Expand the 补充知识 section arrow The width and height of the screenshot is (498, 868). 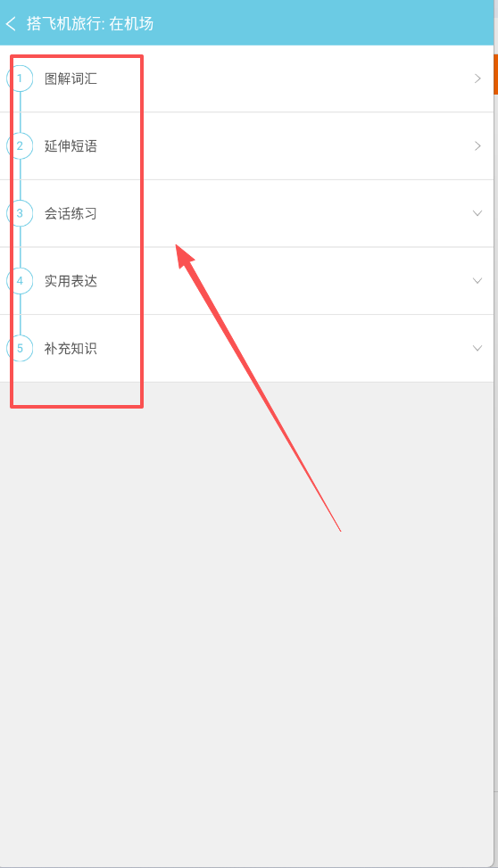click(x=477, y=348)
